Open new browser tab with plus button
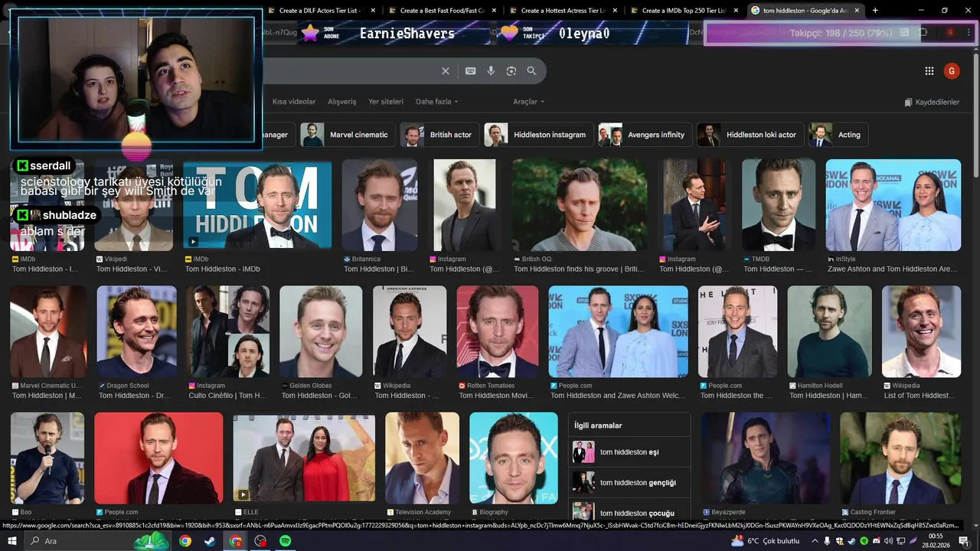Screen dimensions: 980x551 (x=875, y=11)
